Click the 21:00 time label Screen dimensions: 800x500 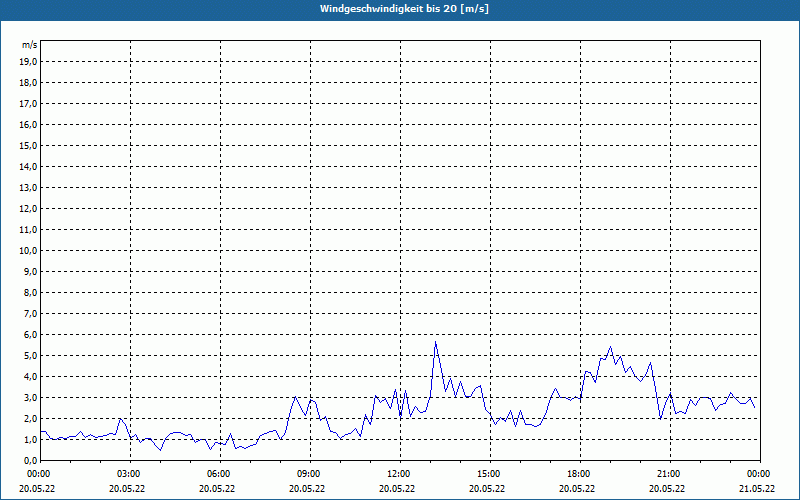click(x=670, y=474)
